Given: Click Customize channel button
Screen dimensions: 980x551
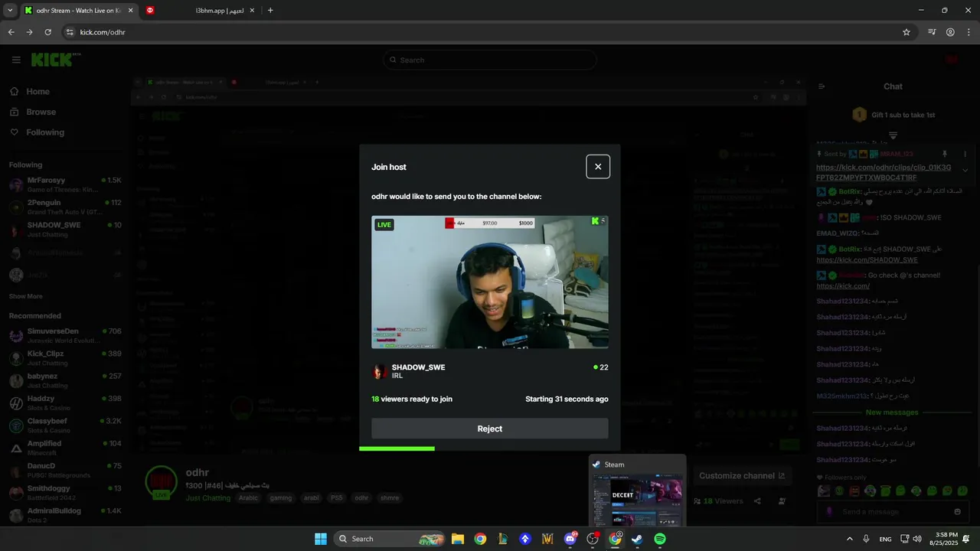Looking at the screenshot, I should [742, 476].
